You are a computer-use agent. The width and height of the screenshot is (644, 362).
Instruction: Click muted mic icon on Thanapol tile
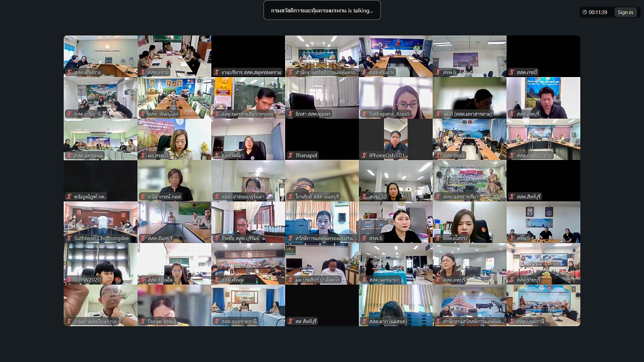point(290,156)
